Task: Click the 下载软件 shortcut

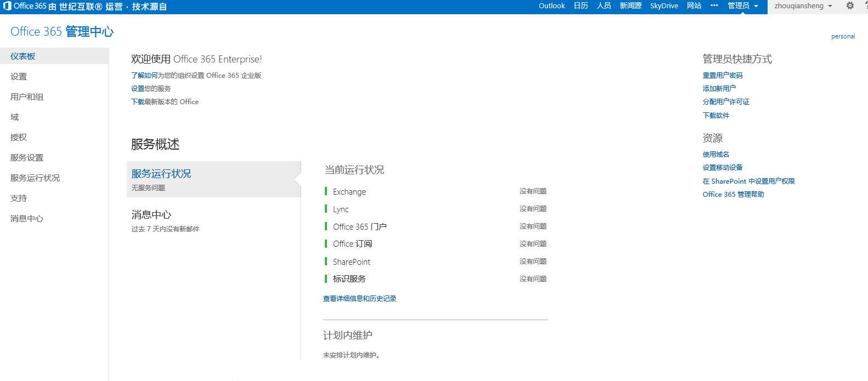Action: click(x=716, y=116)
